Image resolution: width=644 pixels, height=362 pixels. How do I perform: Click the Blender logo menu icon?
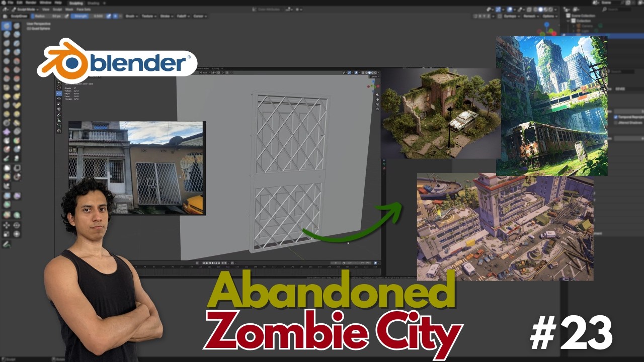click(x=4, y=3)
